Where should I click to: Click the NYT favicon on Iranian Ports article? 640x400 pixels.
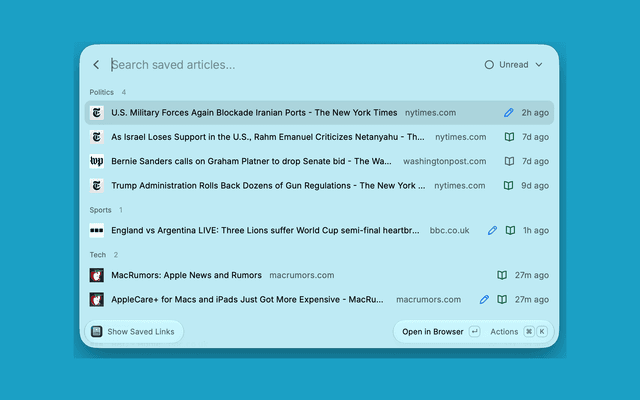click(x=97, y=113)
